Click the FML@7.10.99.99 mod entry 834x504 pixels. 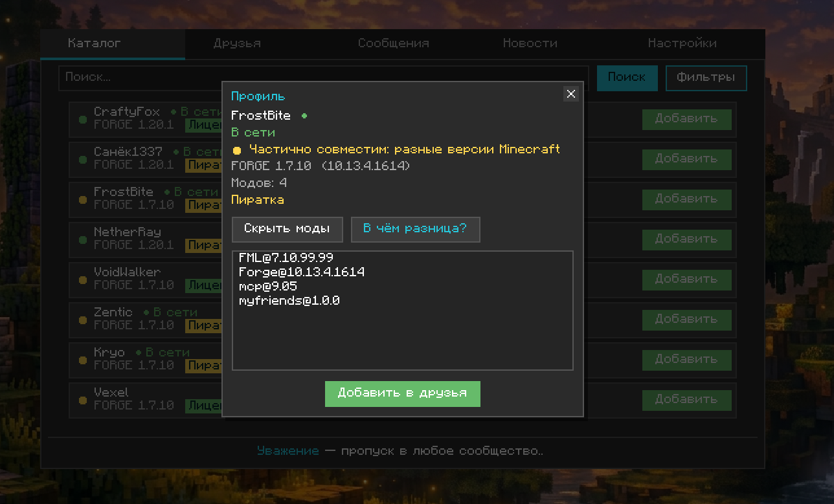tap(286, 257)
